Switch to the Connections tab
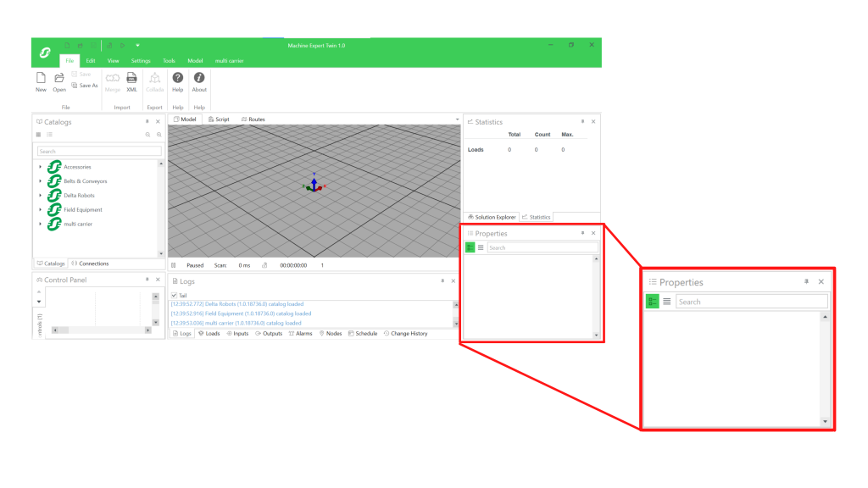868x488 pixels. point(90,263)
